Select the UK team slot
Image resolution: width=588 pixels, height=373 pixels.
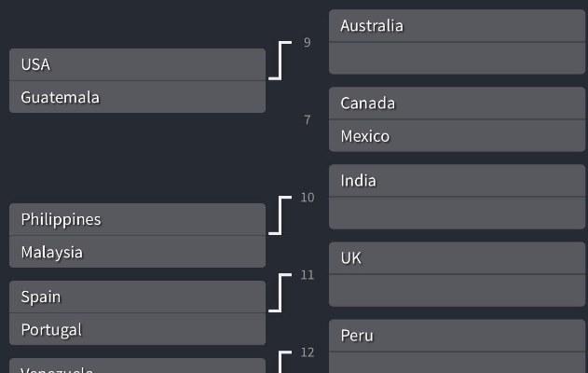457,258
